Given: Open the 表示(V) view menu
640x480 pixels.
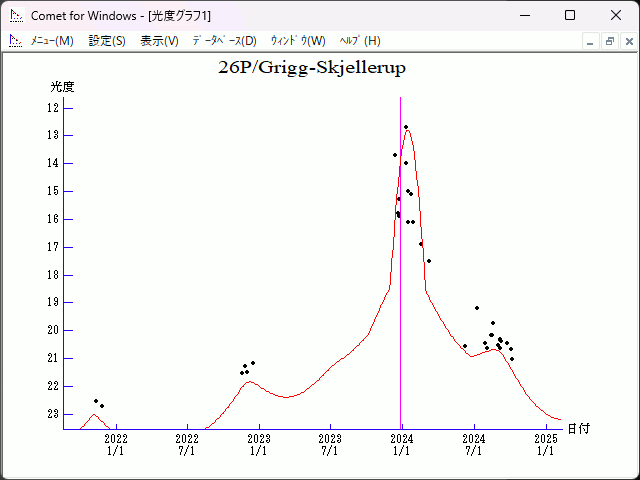Looking at the screenshot, I should click(x=159, y=41).
